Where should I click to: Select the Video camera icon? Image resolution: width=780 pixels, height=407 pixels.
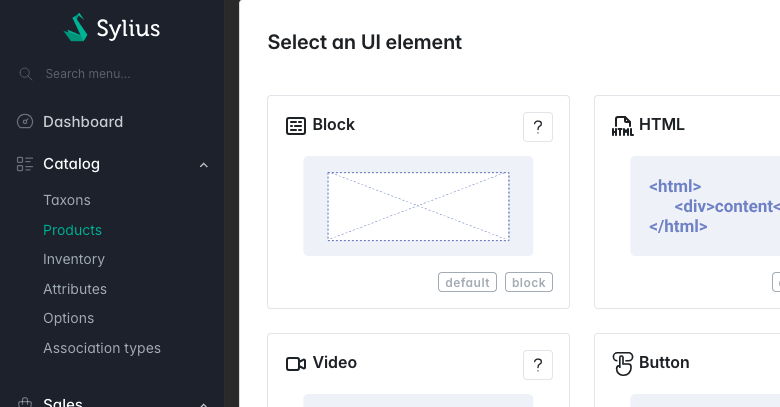coord(295,363)
